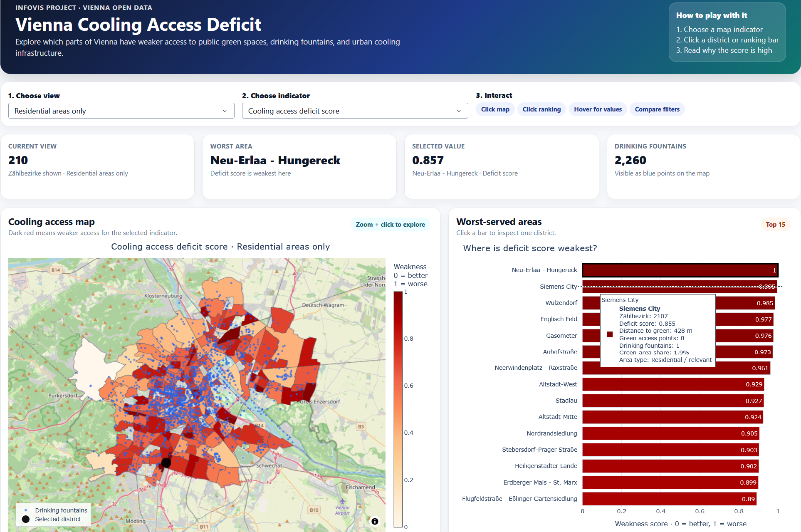
Task: Click the Altstadt-West bar with score 0.929
Action: (x=673, y=384)
